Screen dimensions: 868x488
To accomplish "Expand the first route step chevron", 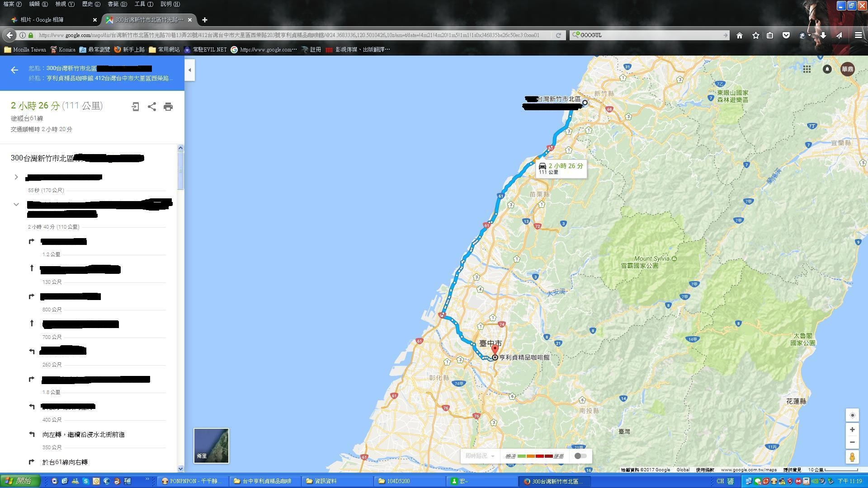I will coord(16,177).
